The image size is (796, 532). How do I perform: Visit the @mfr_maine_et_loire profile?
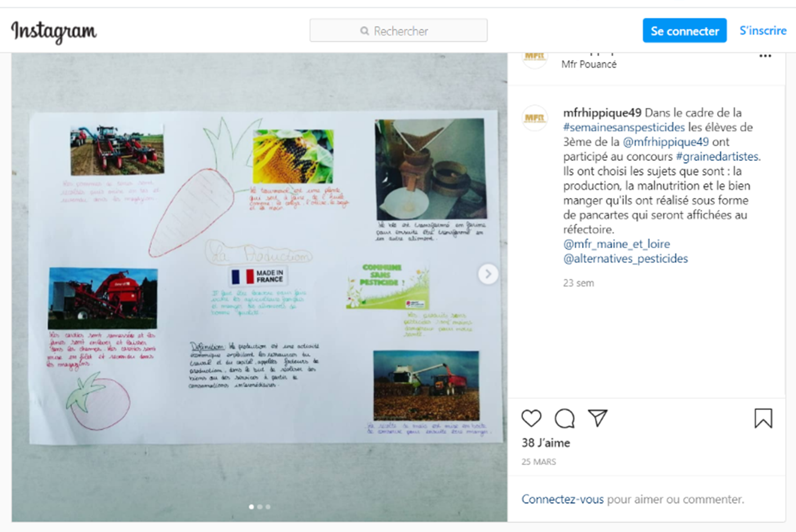point(617,244)
